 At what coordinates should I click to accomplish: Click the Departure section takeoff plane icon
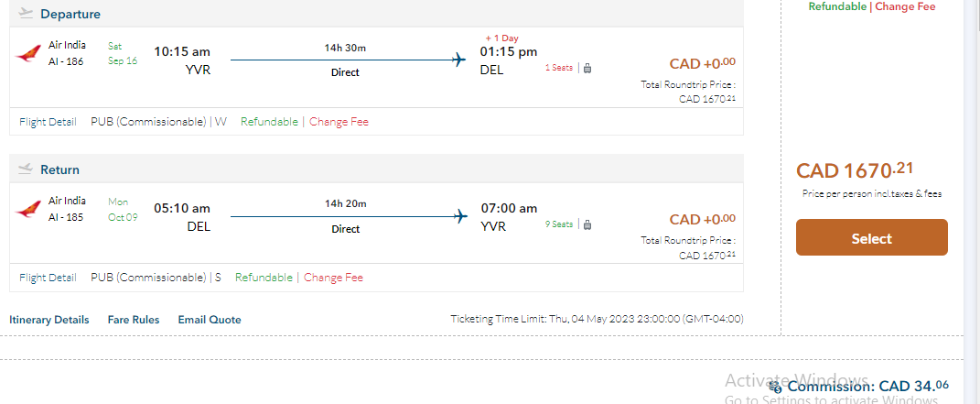(26, 14)
